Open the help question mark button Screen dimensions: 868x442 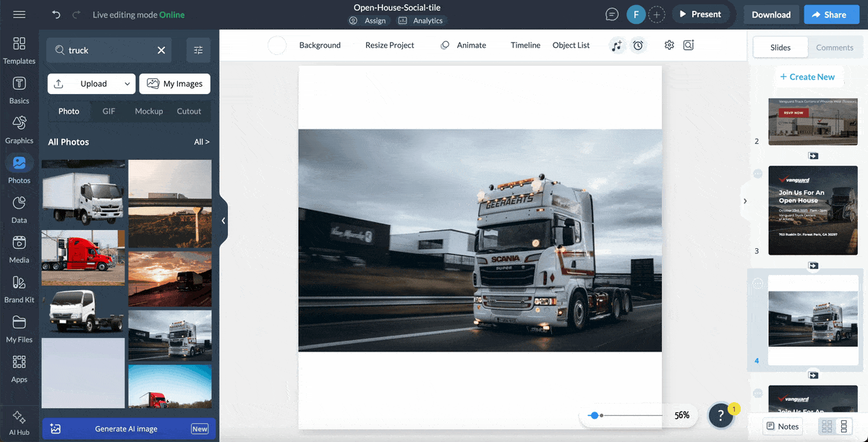721,415
